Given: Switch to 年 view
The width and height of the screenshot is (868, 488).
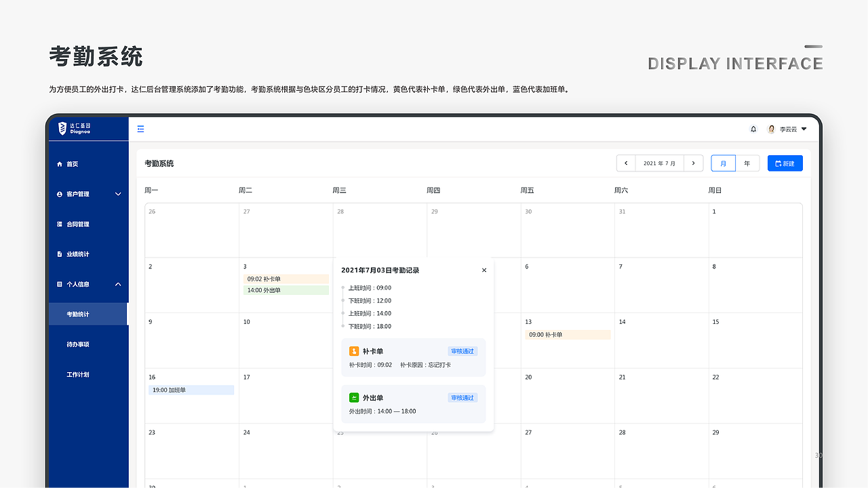Looking at the screenshot, I should click(x=747, y=163).
